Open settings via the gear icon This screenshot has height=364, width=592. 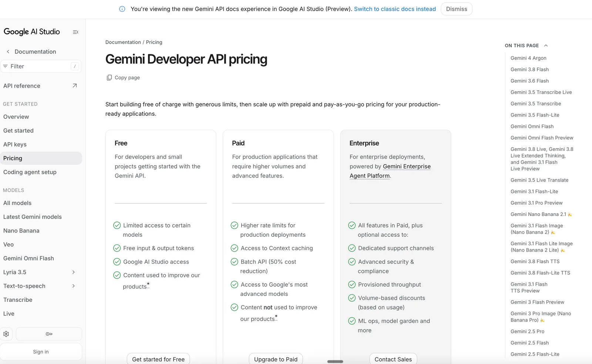tap(6, 334)
